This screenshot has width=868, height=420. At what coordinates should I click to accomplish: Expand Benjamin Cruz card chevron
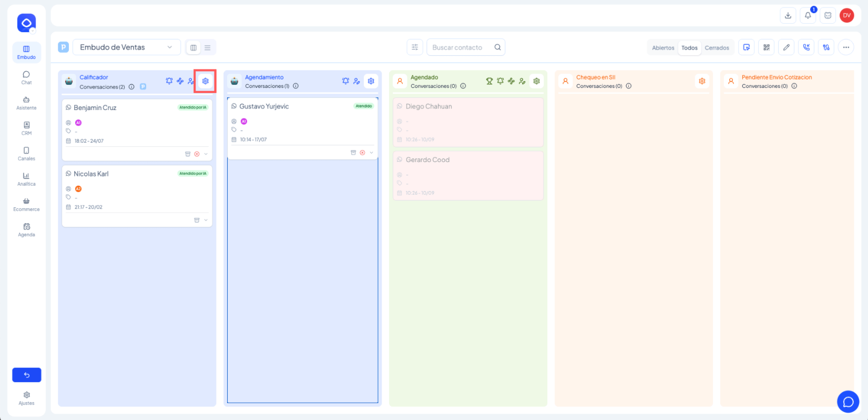(x=206, y=154)
